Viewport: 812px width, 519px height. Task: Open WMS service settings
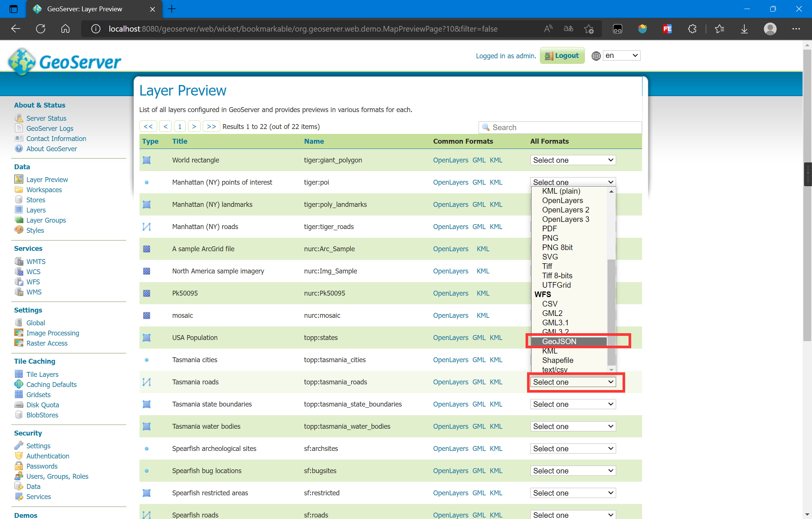coord(34,292)
